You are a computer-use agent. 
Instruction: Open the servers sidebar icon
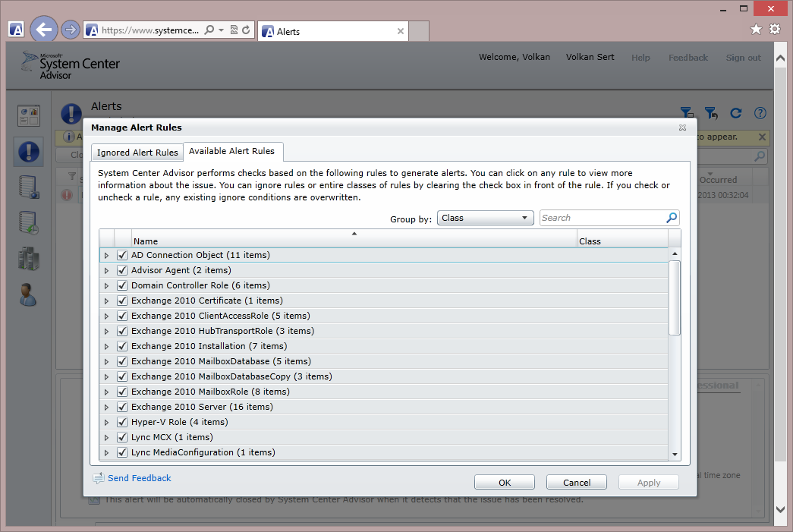click(x=28, y=187)
